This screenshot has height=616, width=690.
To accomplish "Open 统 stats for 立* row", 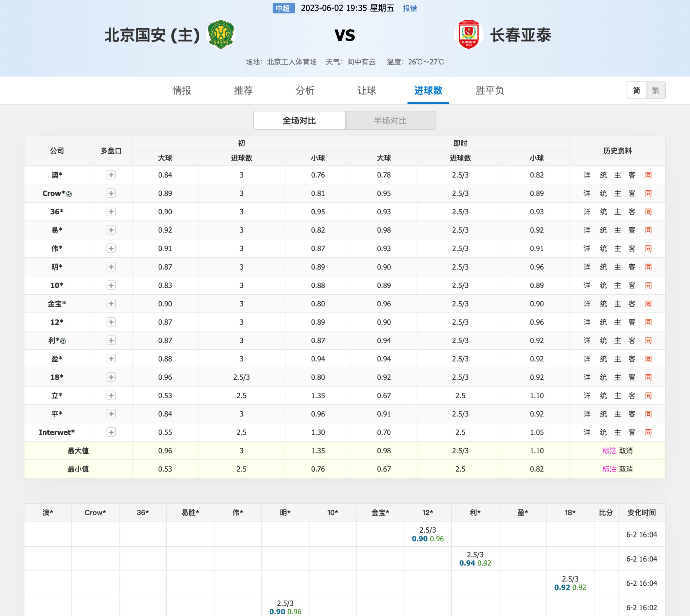I will (603, 395).
